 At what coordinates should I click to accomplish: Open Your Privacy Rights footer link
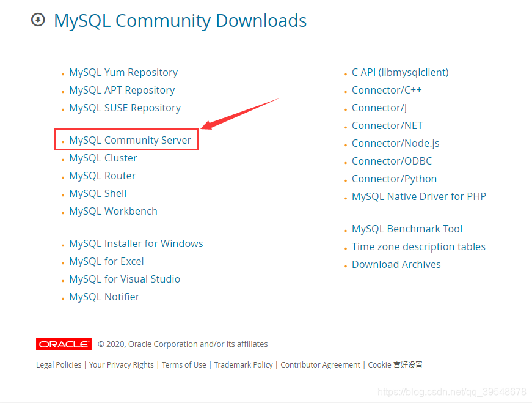(122, 365)
